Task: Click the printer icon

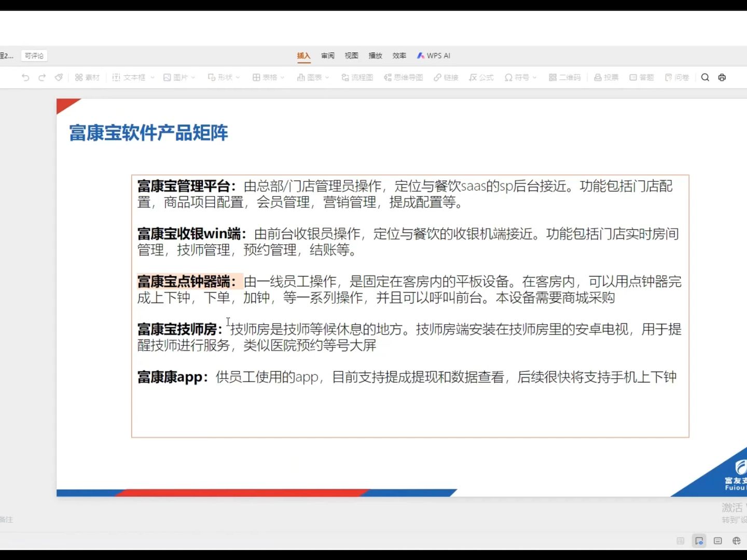Action: [x=722, y=77]
